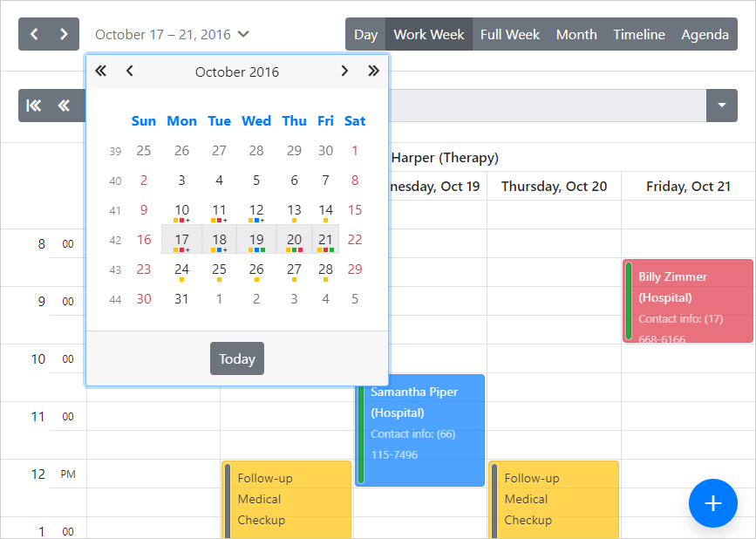This screenshot has width=756, height=539.
Task: Jump back one year in the calendar popup
Action: pos(100,72)
